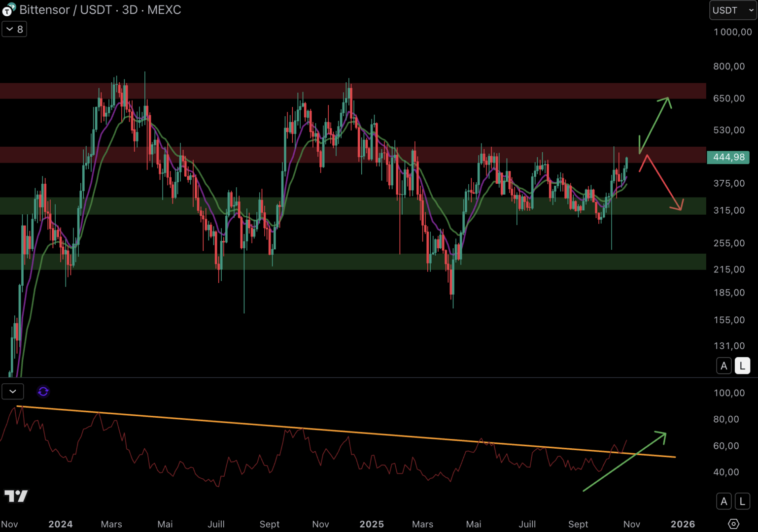Toggle log scale 'L' on oscillator pane axis
This screenshot has height=532, width=758.
pos(742,501)
